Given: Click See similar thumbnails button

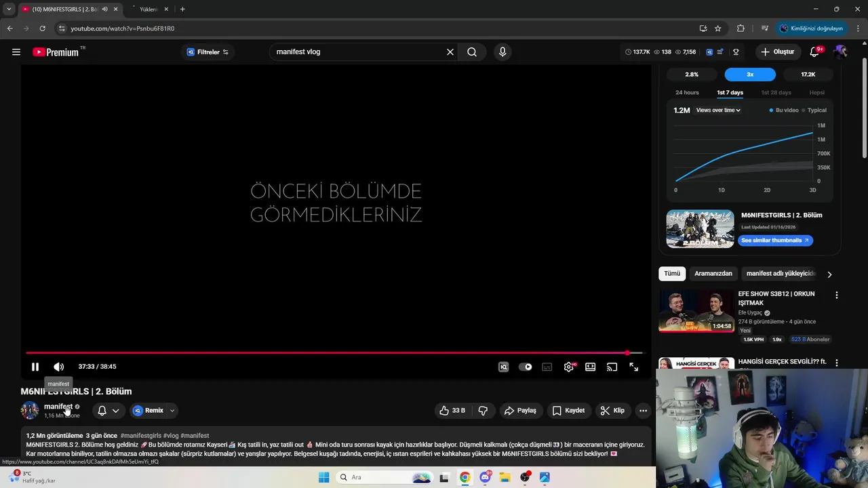Looking at the screenshot, I should click(775, 241).
